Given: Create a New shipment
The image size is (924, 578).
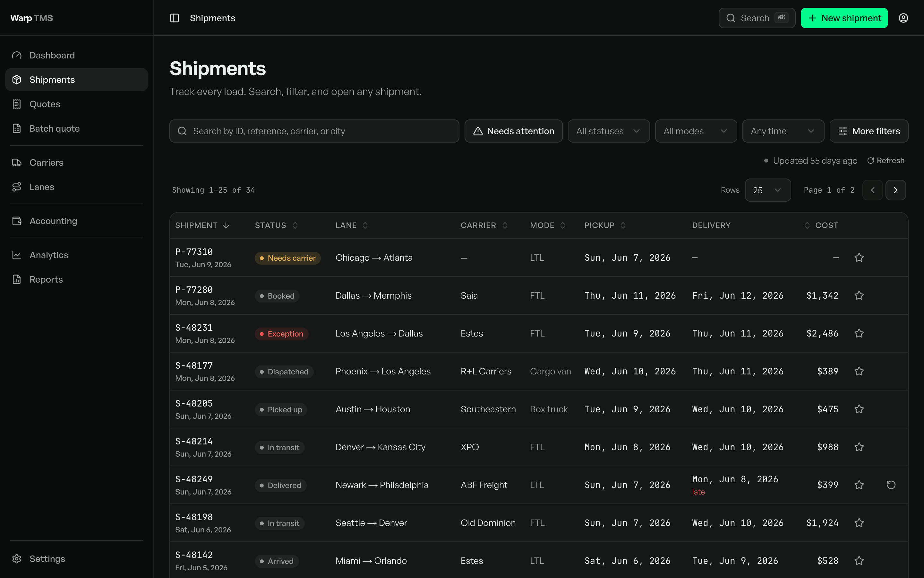Looking at the screenshot, I should [x=844, y=18].
